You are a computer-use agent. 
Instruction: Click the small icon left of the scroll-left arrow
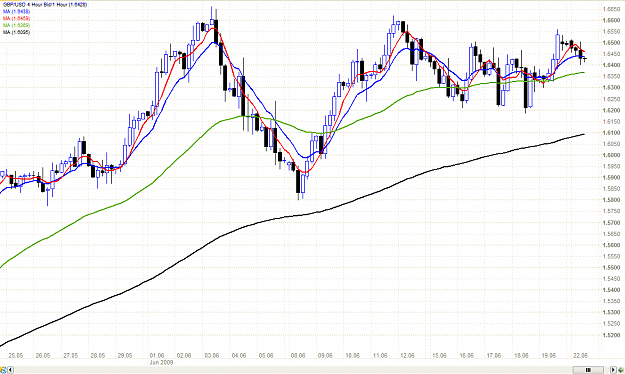pos(3,370)
